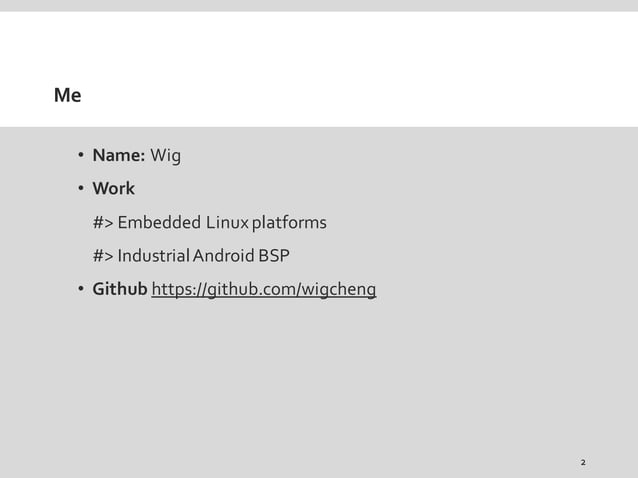Click the slide page number 2
This screenshot has width=638, height=478.
click(x=583, y=462)
